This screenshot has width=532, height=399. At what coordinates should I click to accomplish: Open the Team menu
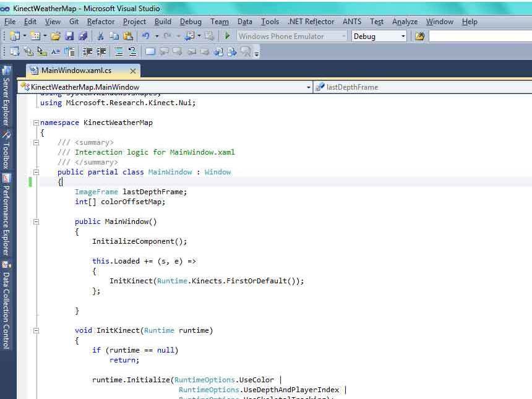coord(220,22)
